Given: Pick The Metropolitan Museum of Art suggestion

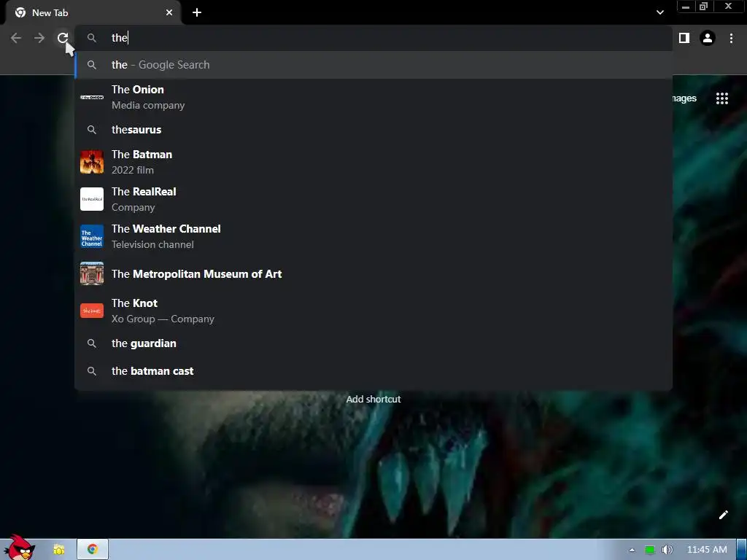Looking at the screenshot, I should (x=373, y=274).
